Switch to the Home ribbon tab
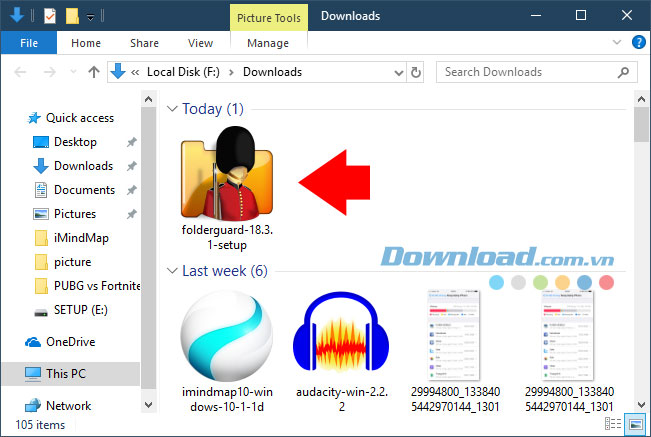The image size is (651, 437). (86, 43)
